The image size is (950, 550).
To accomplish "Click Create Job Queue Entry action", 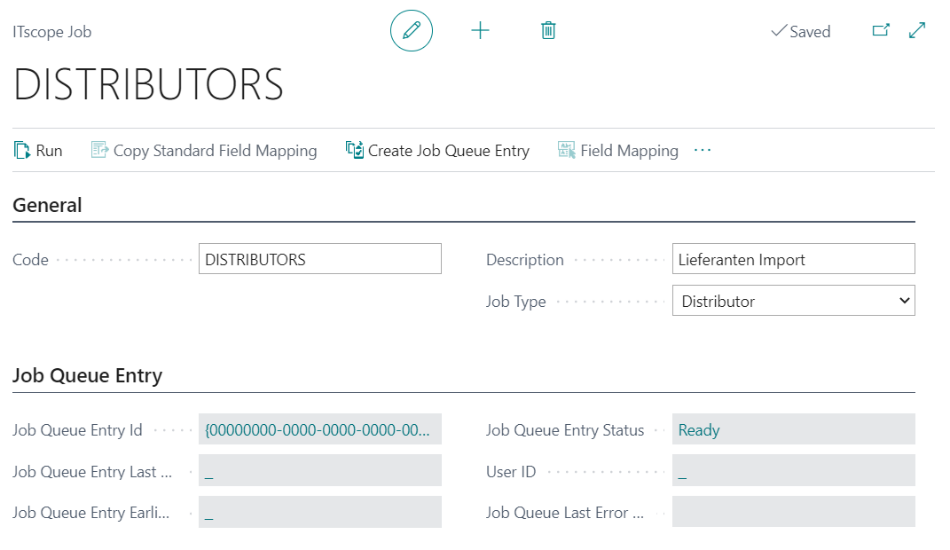I will [x=438, y=150].
